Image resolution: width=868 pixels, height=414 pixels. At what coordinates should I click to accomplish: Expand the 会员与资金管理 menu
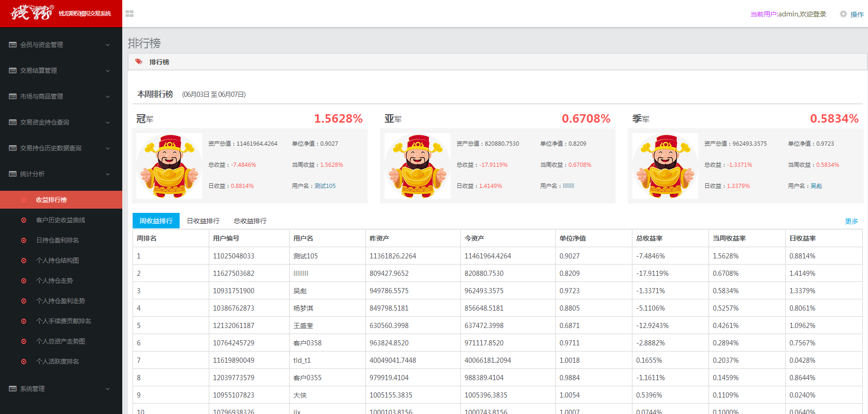108,45
